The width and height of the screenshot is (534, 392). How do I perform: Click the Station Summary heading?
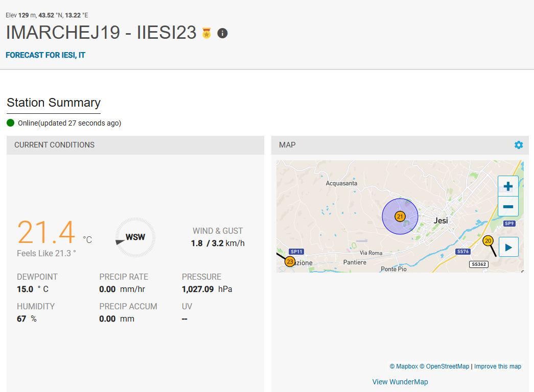click(x=54, y=103)
